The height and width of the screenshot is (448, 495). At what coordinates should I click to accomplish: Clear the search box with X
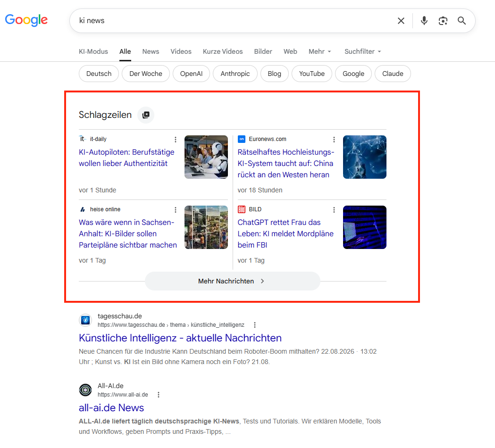401,21
